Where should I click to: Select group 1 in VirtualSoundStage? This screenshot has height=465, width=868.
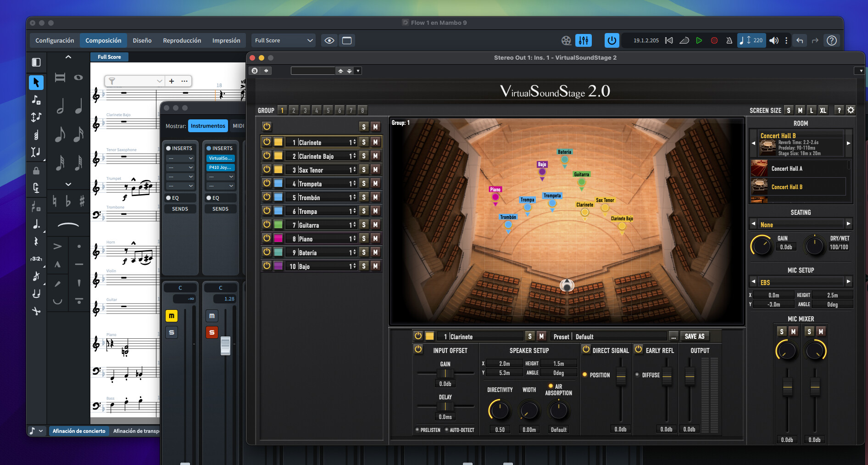coord(282,110)
